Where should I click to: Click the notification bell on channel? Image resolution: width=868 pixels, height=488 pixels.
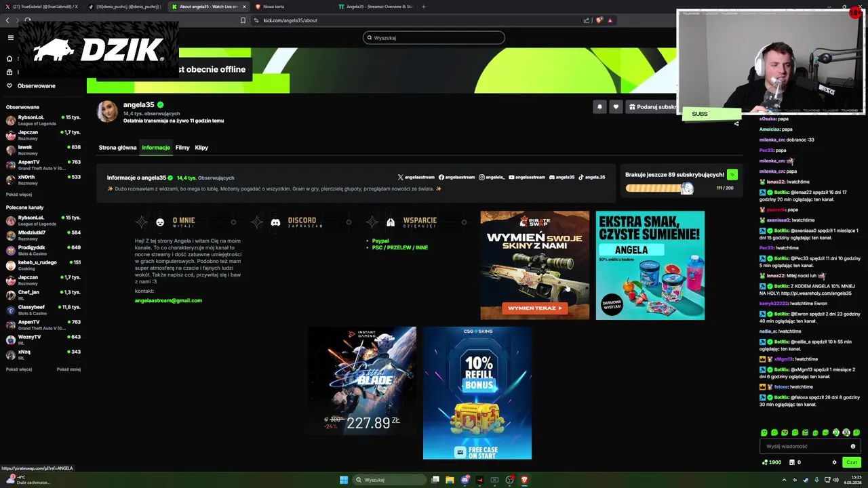599,106
